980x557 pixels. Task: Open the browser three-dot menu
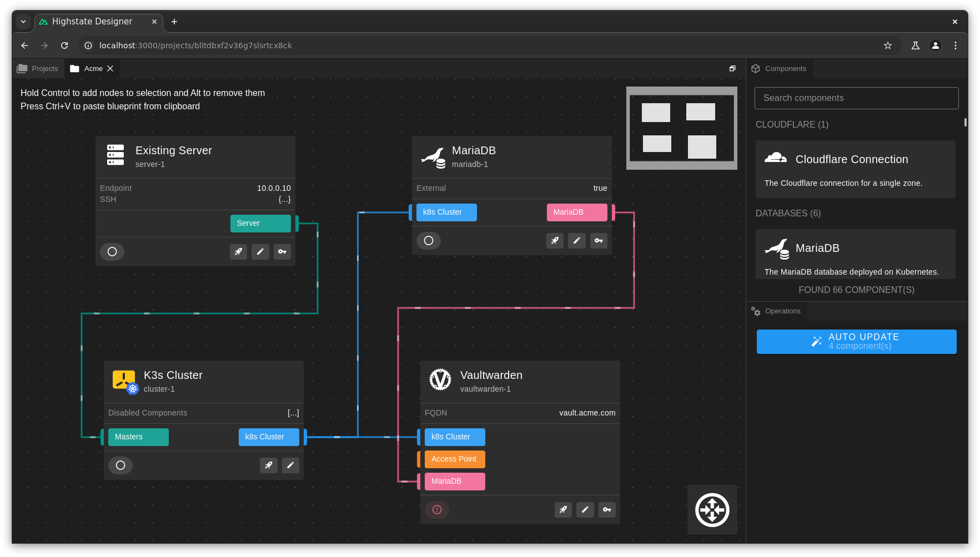956,45
